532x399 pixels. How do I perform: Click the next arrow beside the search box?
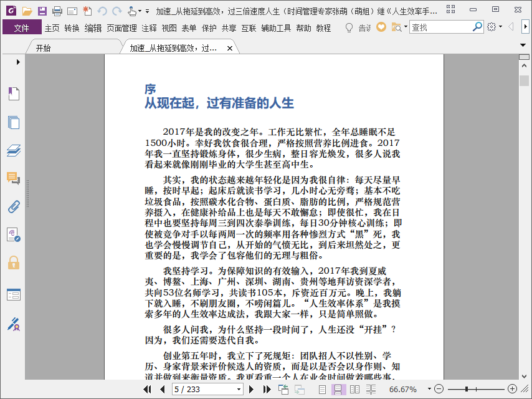(525, 26)
